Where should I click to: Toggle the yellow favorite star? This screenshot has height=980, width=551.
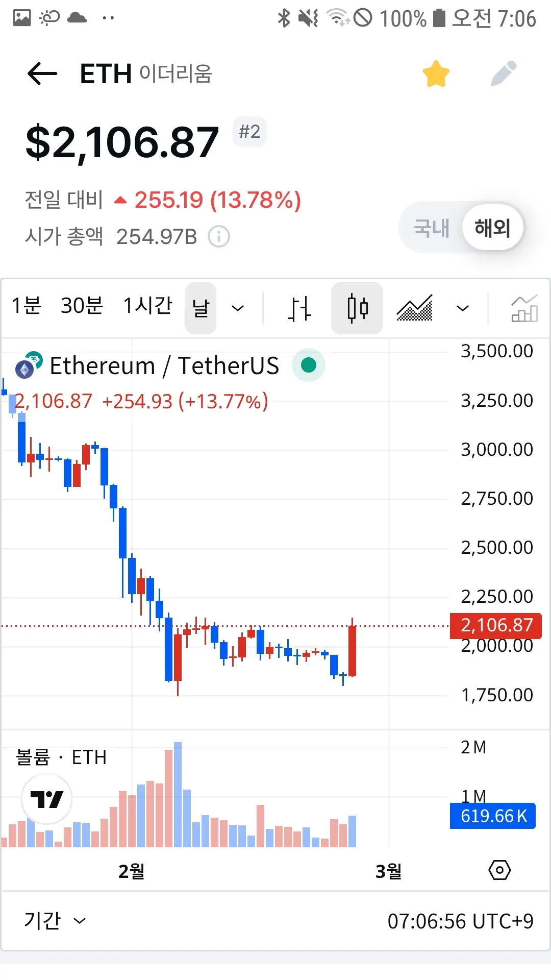click(x=436, y=74)
